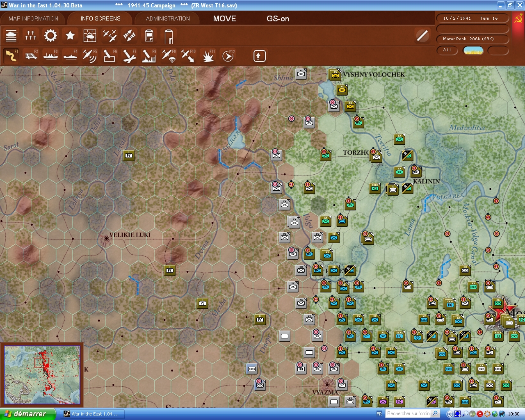
Task: Open the production gear icon
Action: (50, 36)
